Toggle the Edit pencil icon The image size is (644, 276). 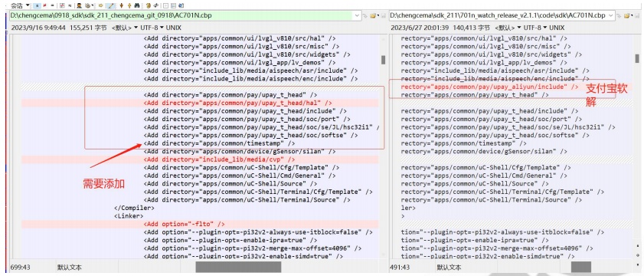pyautogui.click(x=111, y=6)
